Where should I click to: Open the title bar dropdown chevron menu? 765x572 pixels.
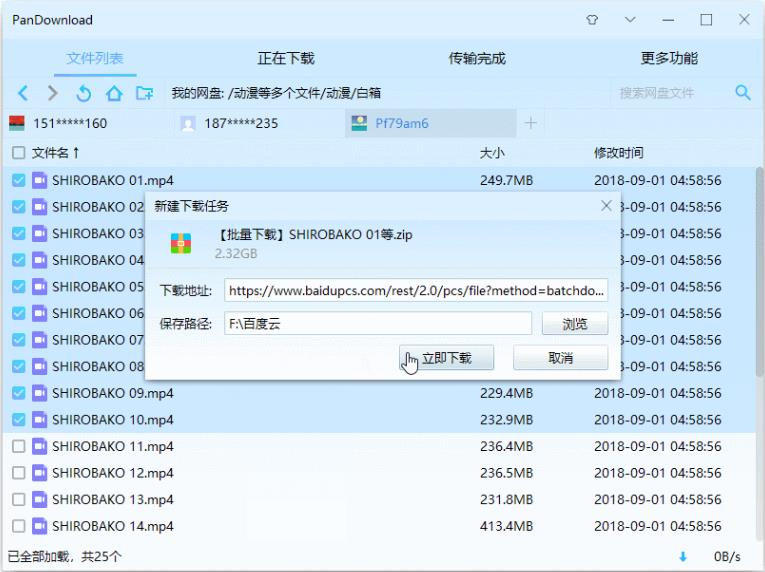630,20
